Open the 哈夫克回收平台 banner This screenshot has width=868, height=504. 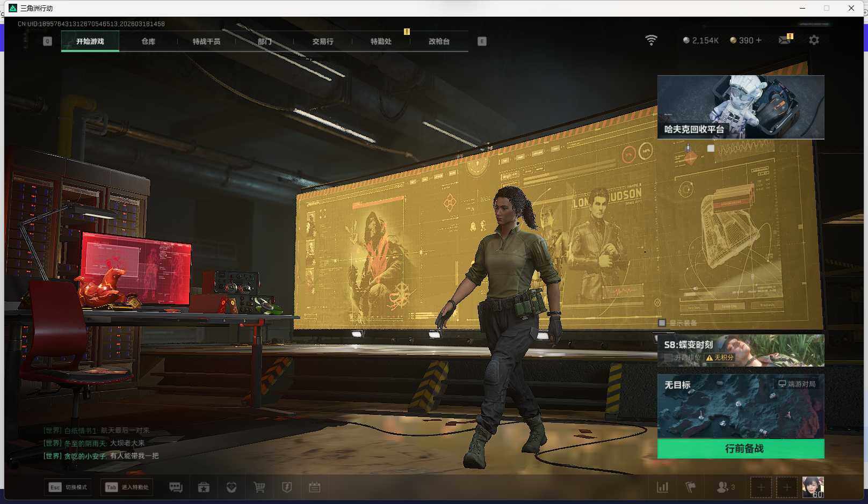(x=741, y=107)
